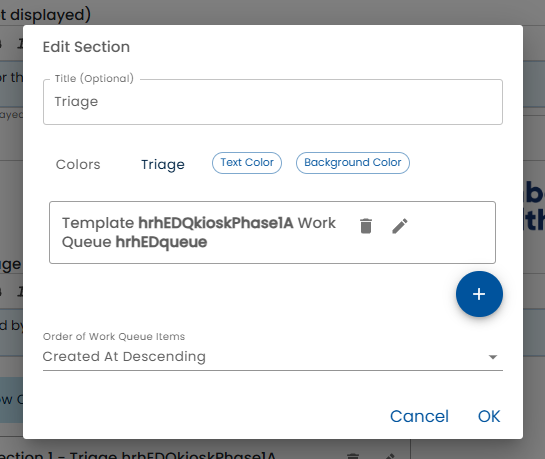Click background Section 1 - Triage row text
Viewport: 545px width, 459px height.
138,455
